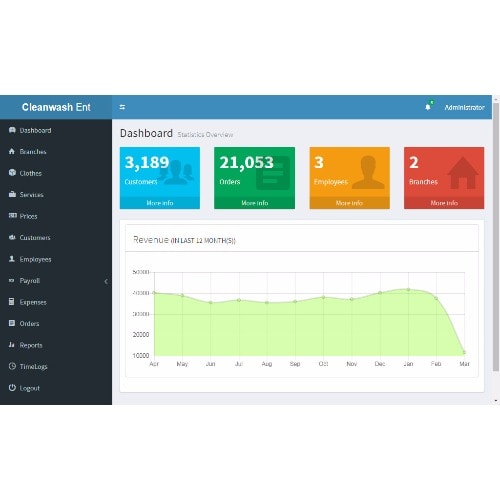Image resolution: width=500 pixels, height=500 pixels.
Task: Open the Clothes menu item
Action: point(56,173)
